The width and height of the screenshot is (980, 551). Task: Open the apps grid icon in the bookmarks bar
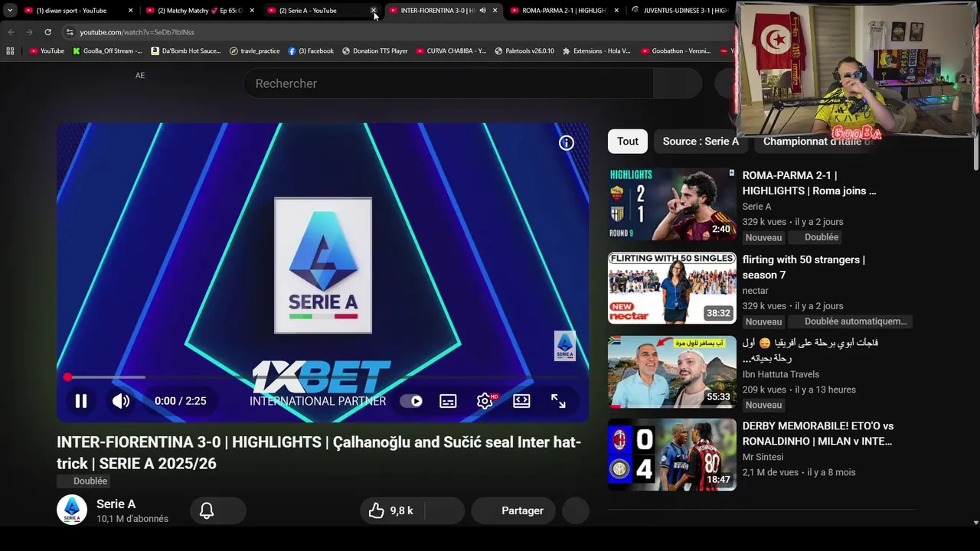tap(10, 51)
